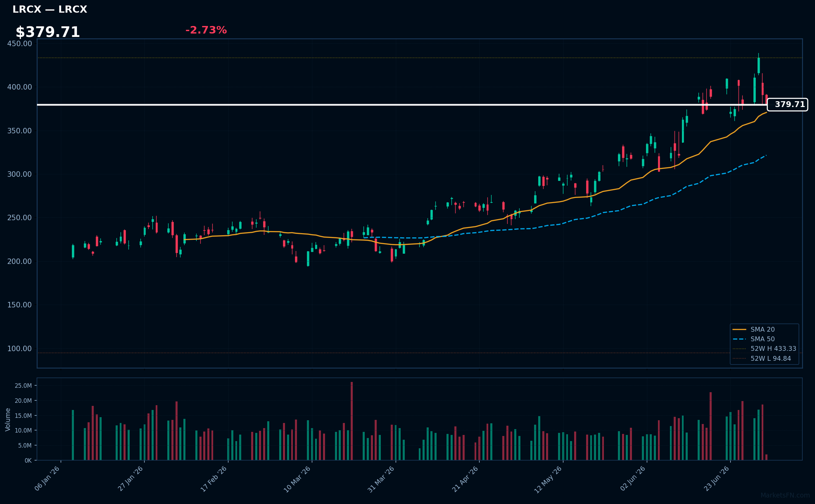The height and width of the screenshot is (504, 815).
Task: Click the 15.0M volume axis label
Action: pyautogui.click(x=23, y=416)
